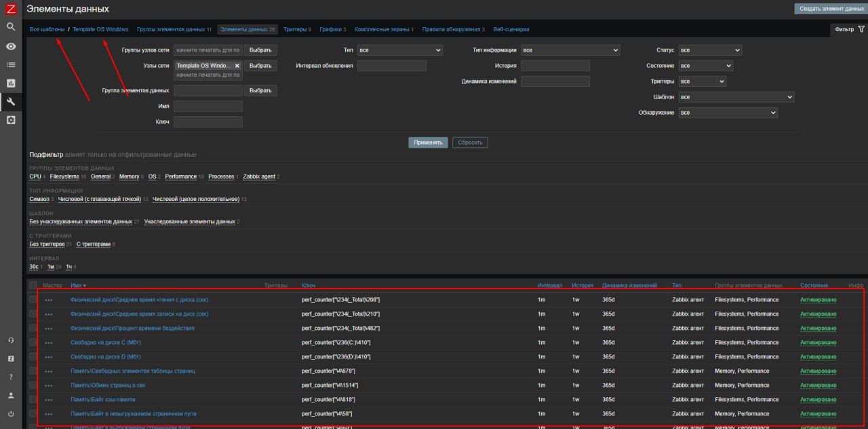This screenshot has width=868, height=429.
Task: Expand the Шаблон dropdown
Action: click(736, 97)
